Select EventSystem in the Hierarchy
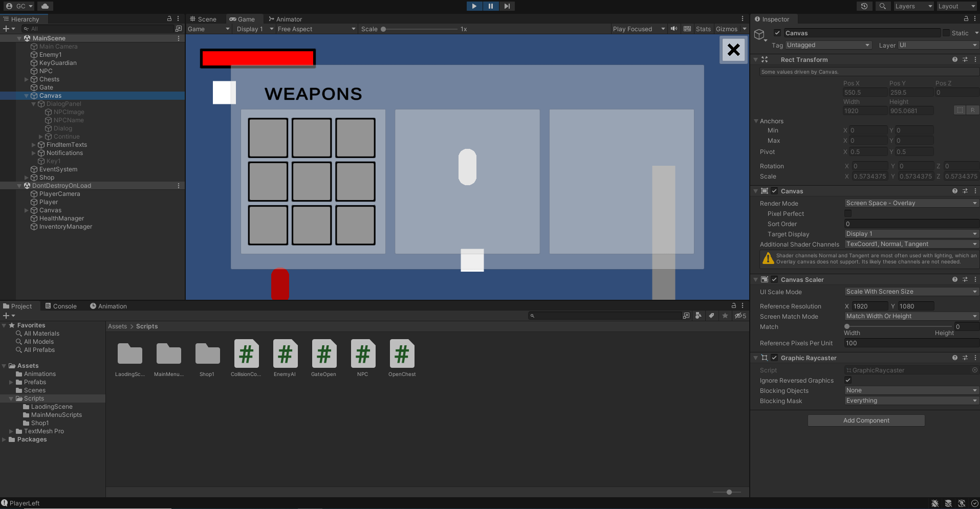Viewport: 980px width, 509px height. [58, 169]
